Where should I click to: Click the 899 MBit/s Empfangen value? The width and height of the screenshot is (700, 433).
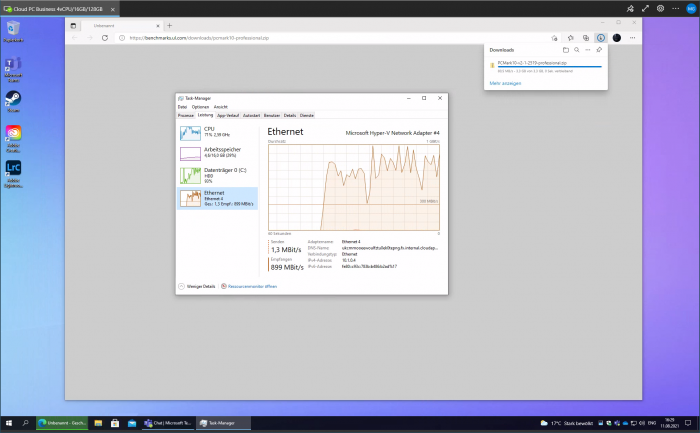click(287, 267)
